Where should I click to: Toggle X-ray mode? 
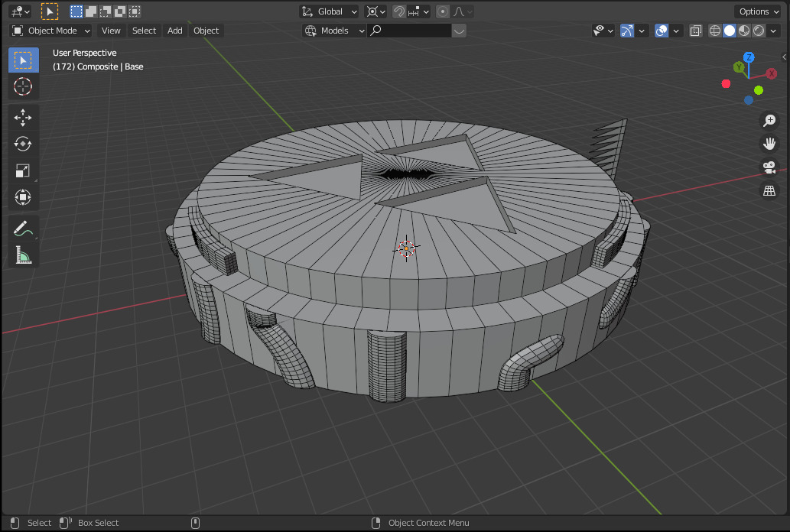tap(696, 31)
